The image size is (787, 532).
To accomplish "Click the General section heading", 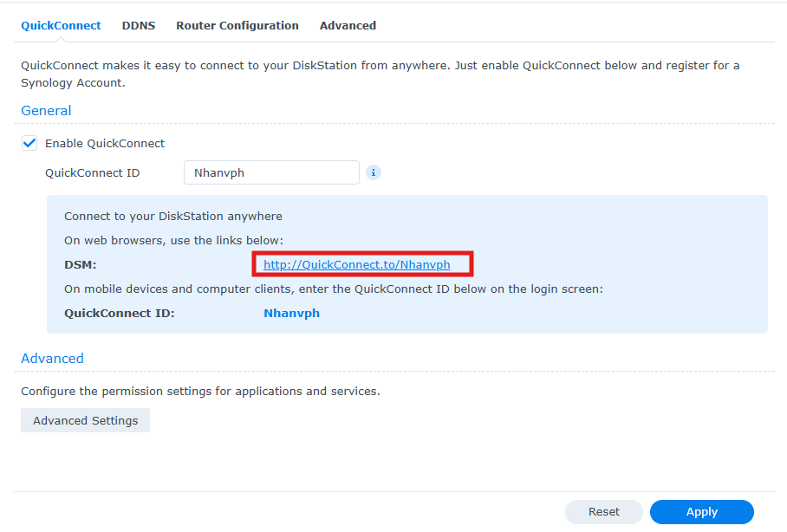I will click(46, 110).
